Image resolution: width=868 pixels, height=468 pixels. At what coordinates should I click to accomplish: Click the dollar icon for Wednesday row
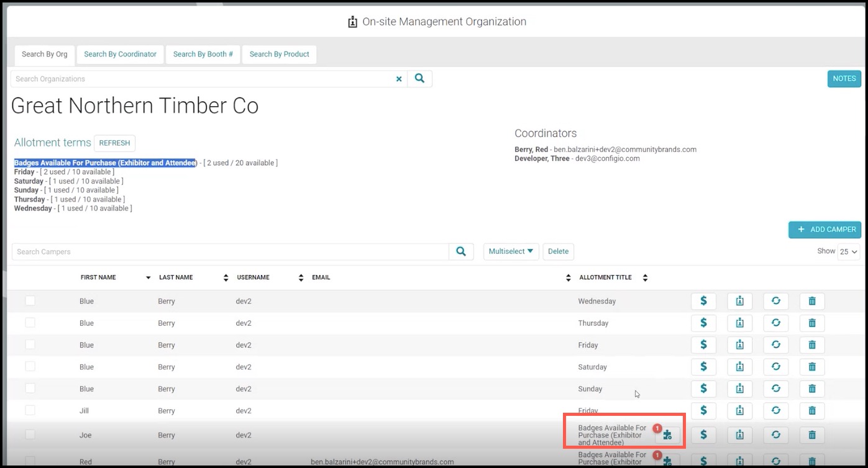tap(703, 301)
